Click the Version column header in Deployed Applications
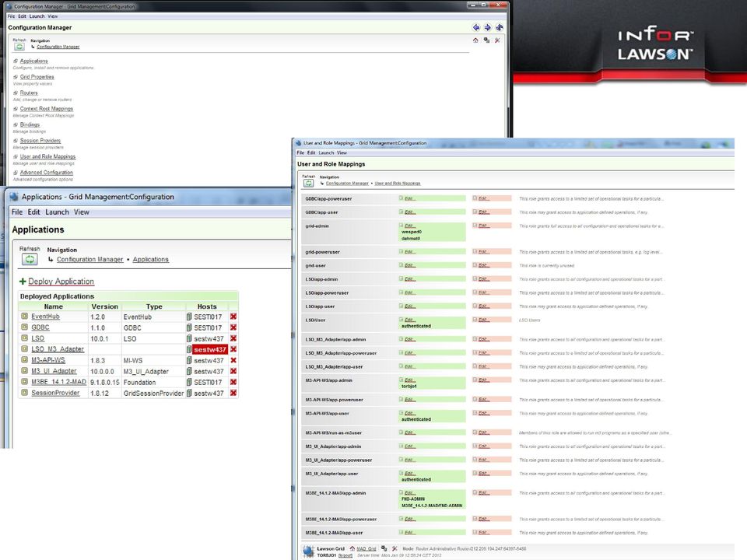747x560 pixels. [x=105, y=306]
